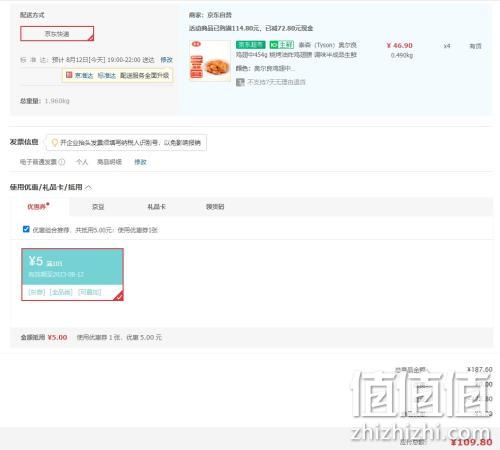Toggle the ¥5 coupon card selection
500x450 pixels.
click(x=72, y=274)
